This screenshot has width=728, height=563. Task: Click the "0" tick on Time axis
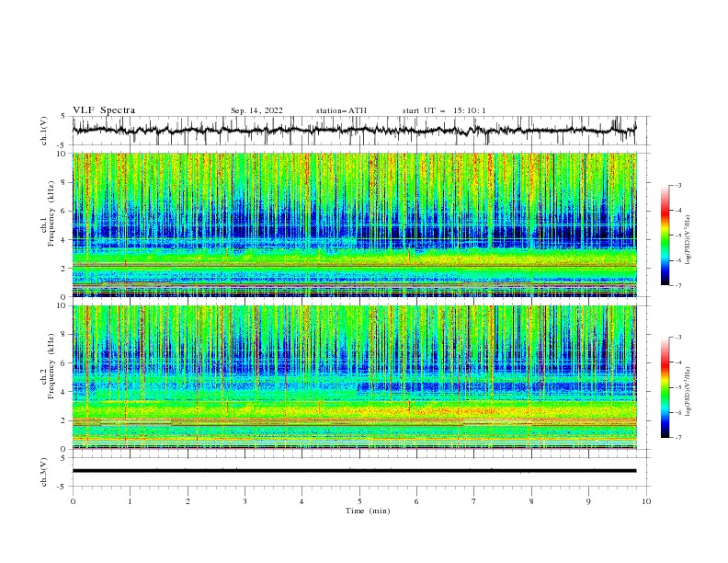(73, 501)
